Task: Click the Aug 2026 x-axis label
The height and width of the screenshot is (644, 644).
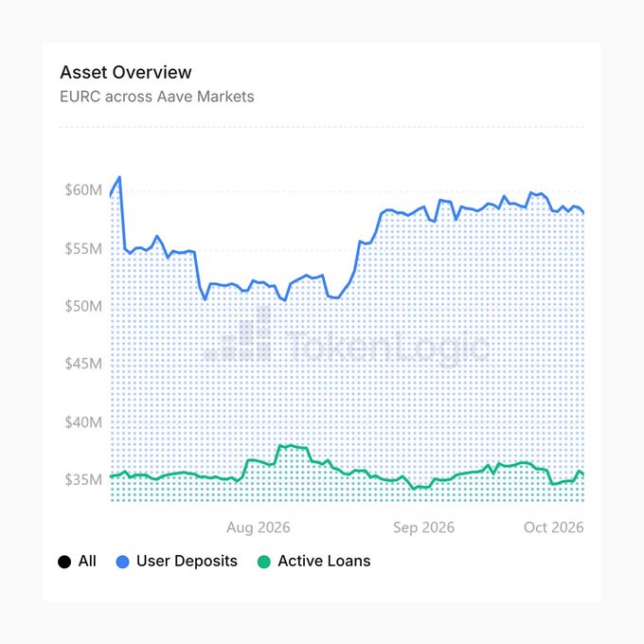Action: [x=259, y=528]
